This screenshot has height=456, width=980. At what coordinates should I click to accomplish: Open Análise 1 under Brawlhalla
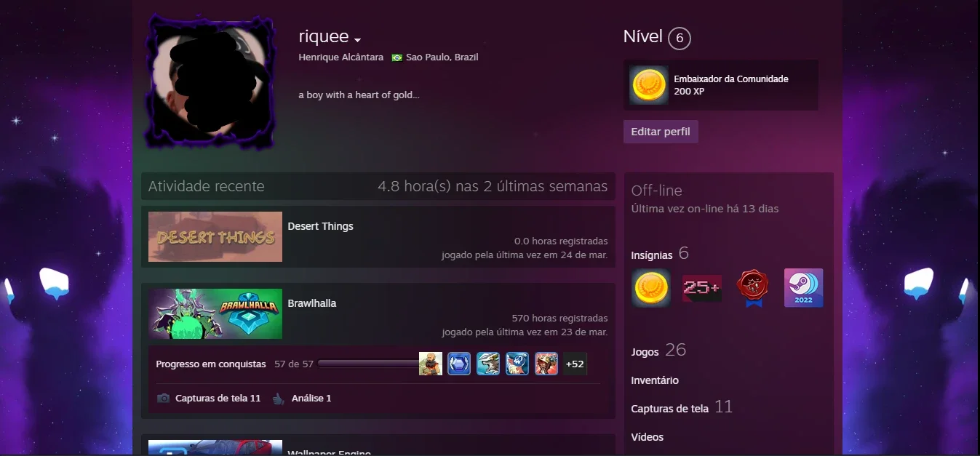[311, 399]
